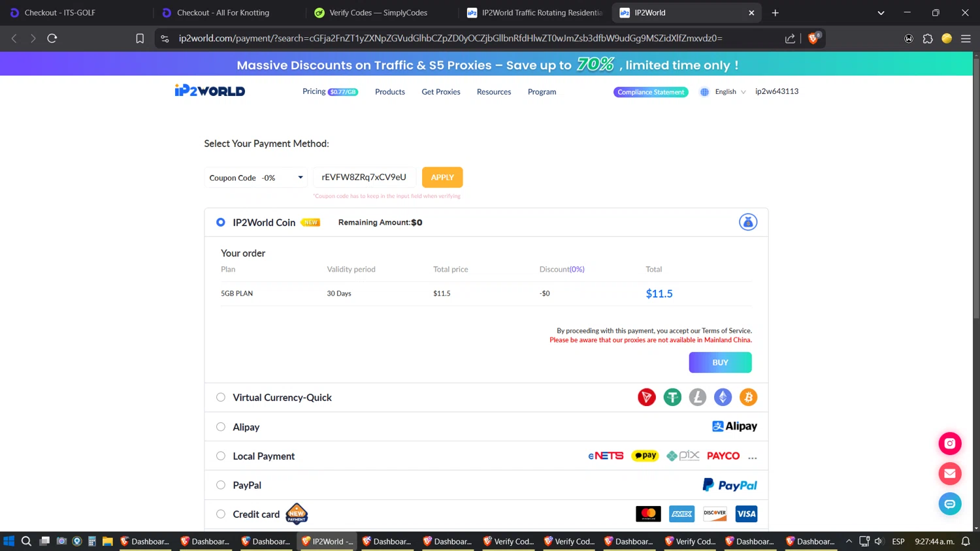Select the Credit card payment radio
The width and height of the screenshot is (980, 551).
(221, 514)
